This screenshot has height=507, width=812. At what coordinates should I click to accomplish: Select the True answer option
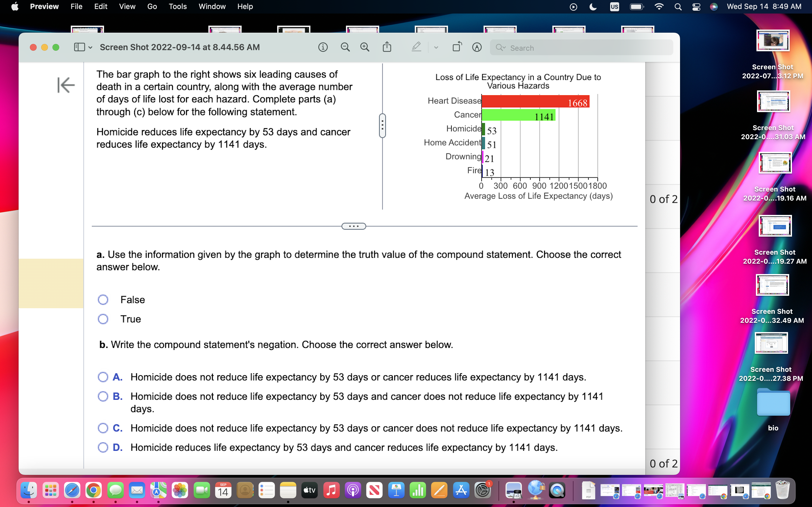click(x=103, y=319)
